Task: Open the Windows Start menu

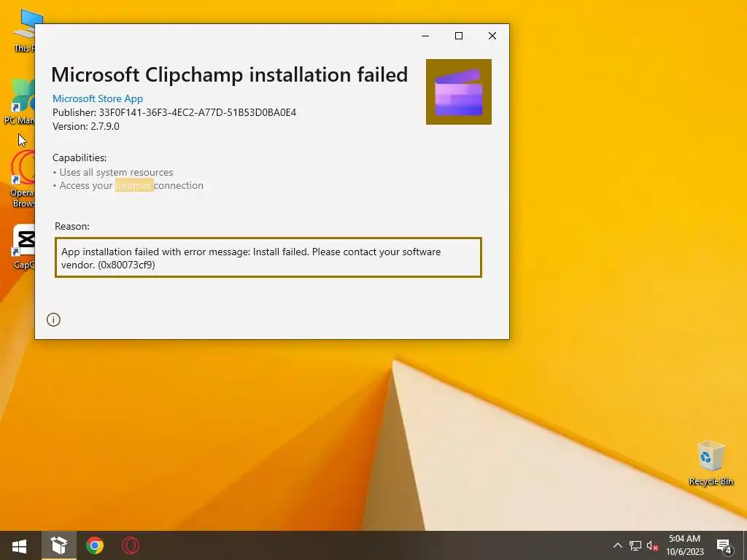Action: tap(19, 545)
